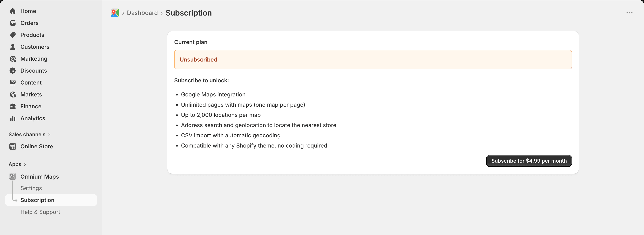Subscribe for $4.99 per month
Image resolution: width=644 pixels, height=235 pixels.
pyautogui.click(x=529, y=161)
